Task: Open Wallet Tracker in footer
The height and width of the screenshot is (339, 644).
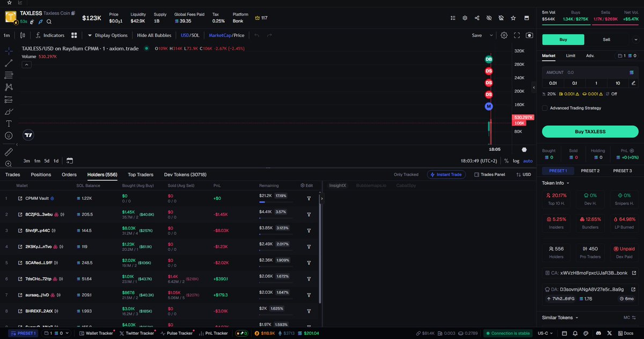Action: (96, 333)
